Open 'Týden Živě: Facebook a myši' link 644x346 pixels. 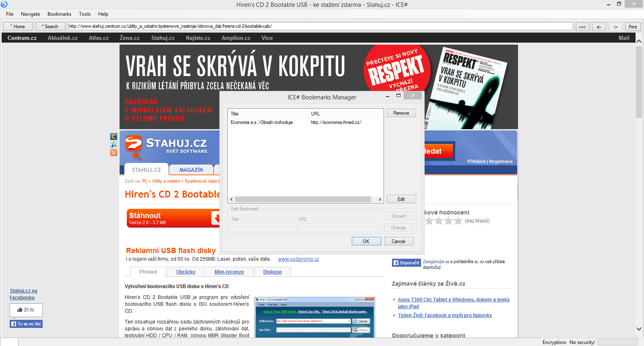tap(445, 315)
